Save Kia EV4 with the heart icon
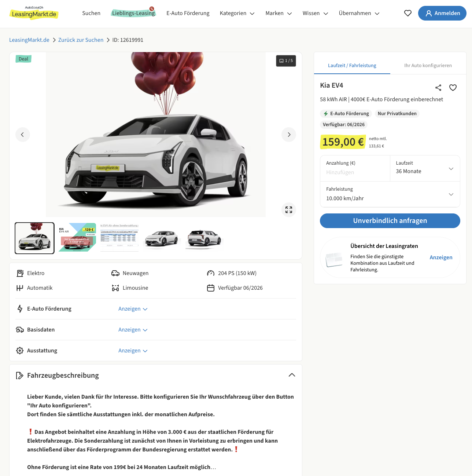 [x=453, y=88]
